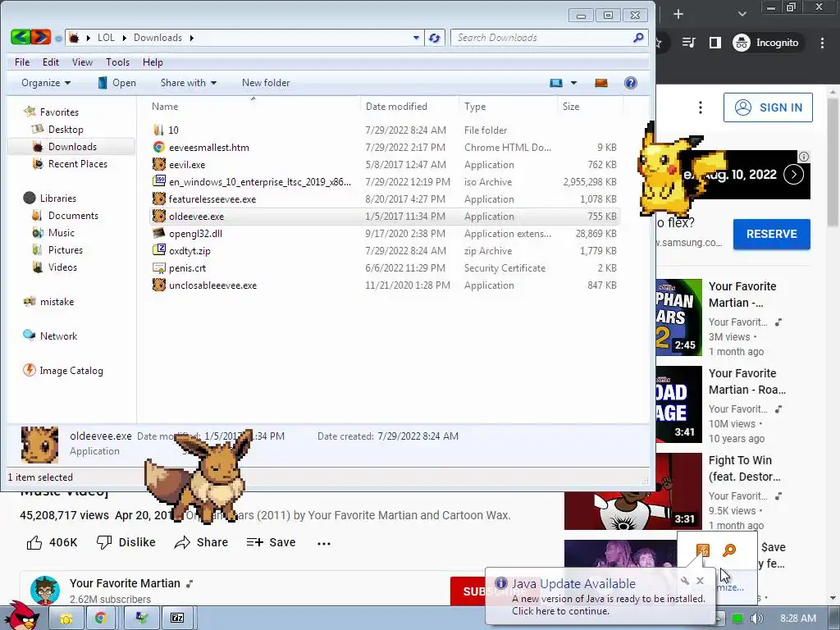
Task: Open Network in navigation pane
Action: click(58, 336)
